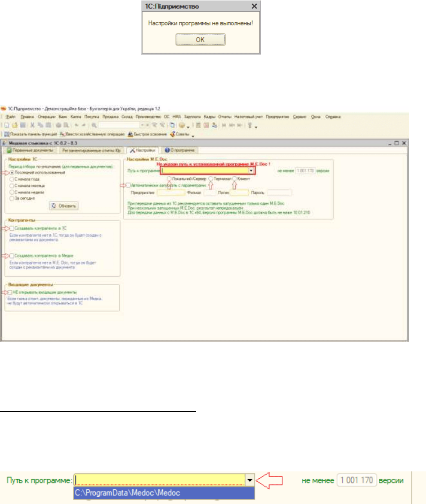Screen dimensions: 426x504
Task: Open the Справка menu
Action: tap(333, 117)
